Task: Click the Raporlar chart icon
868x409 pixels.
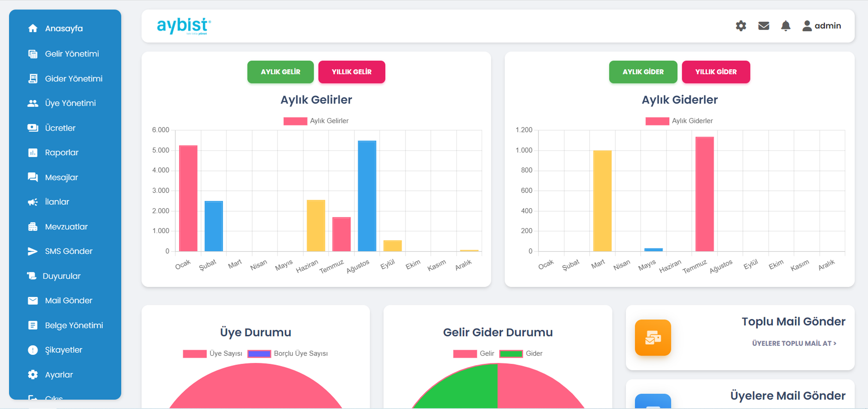Action: [33, 153]
